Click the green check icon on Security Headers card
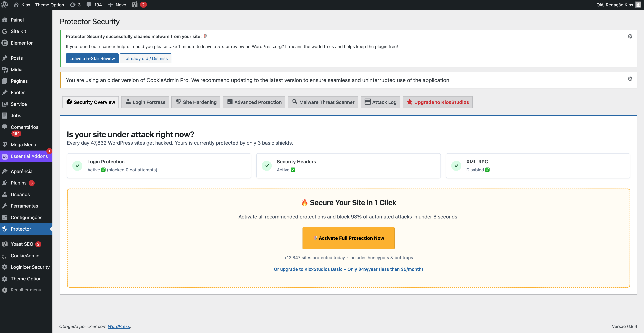 tap(267, 166)
